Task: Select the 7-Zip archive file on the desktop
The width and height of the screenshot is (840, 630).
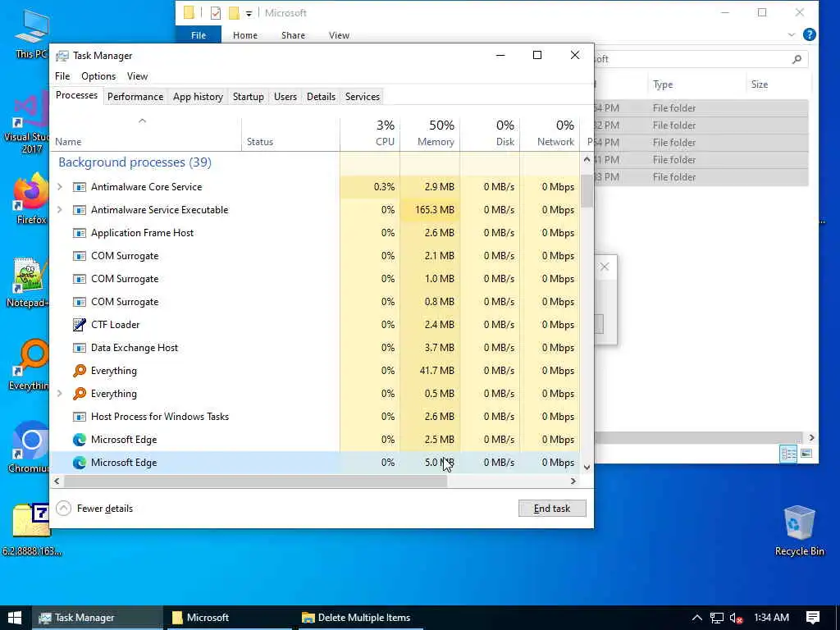Action: pos(31,527)
